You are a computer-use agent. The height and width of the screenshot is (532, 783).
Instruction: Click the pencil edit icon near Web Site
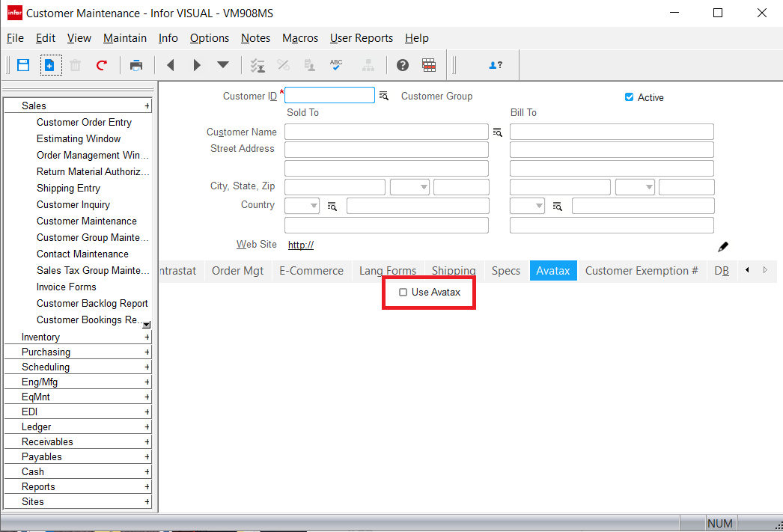pyautogui.click(x=722, y=246)
